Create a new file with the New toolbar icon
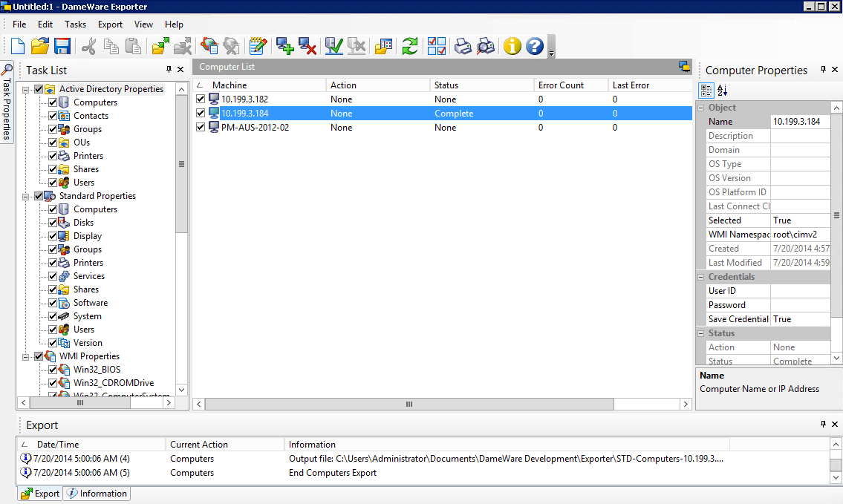Screen dimensions: 843x504 [x=18, y=46]
